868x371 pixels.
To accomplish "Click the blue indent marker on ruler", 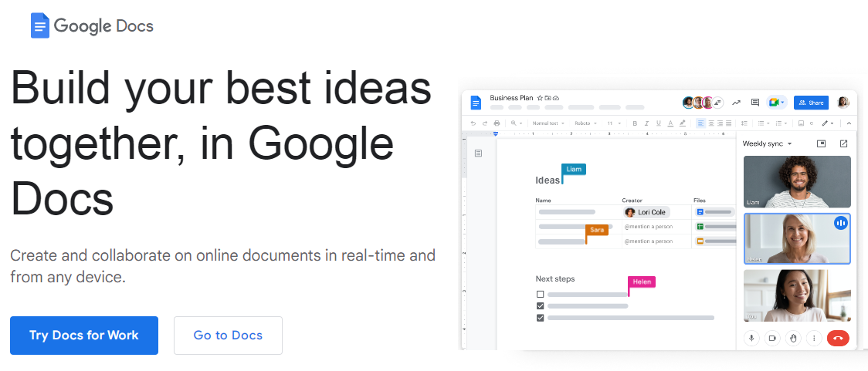I will coord(496,133).
